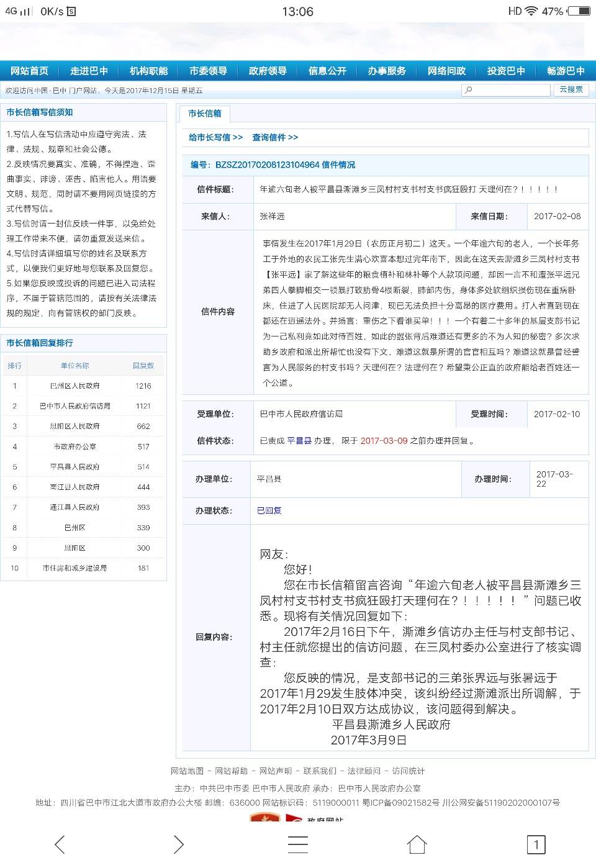Click the 排行 column header
Image resolution: width=596 pixels, height=868 pixels.
tap(15, 366)
